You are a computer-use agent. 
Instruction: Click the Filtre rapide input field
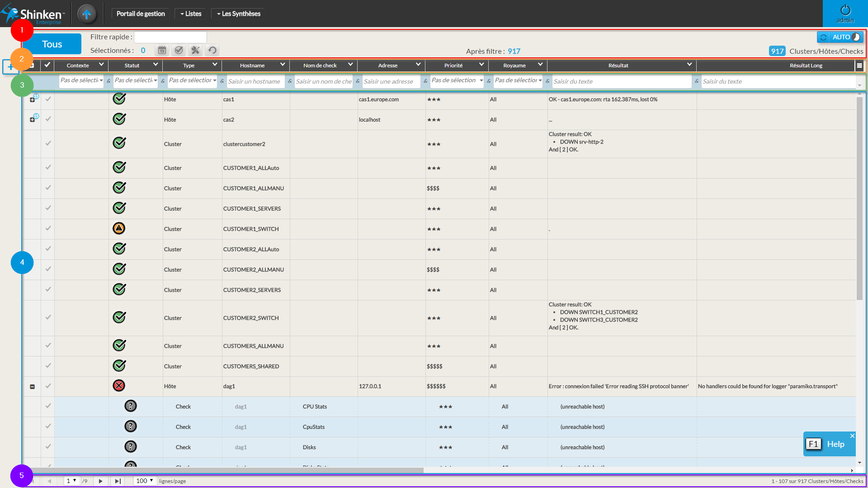(170, 37)
